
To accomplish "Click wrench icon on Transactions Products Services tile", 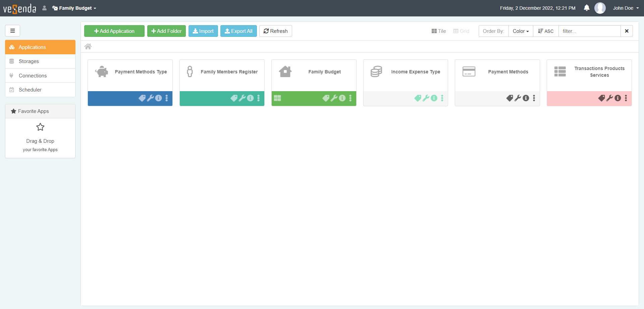I will [609, 98].
